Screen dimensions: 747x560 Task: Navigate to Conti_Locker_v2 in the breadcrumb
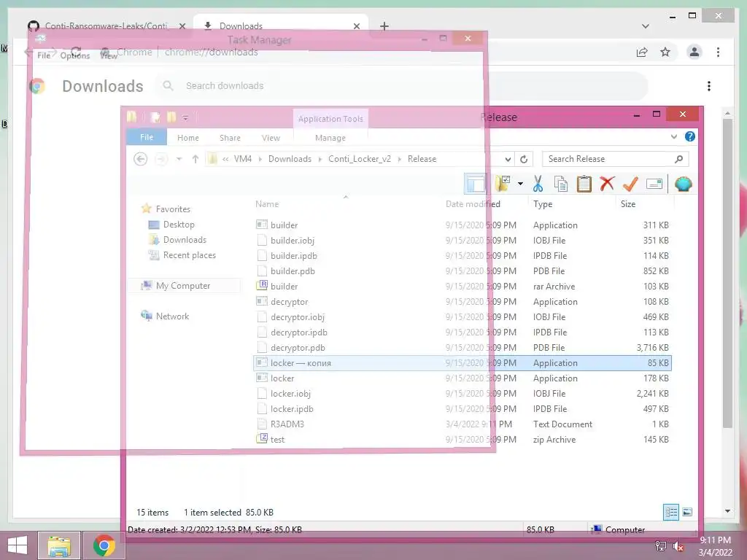360,159
